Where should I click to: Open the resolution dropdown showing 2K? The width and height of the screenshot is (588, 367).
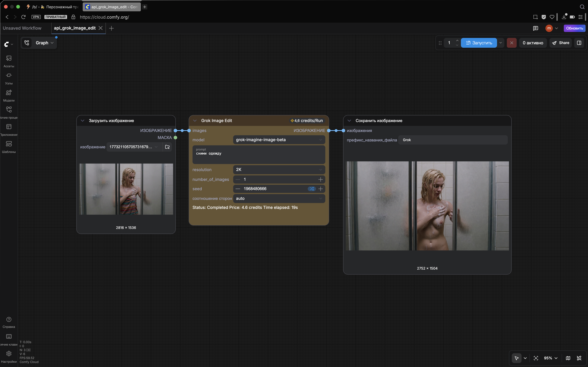coord(279,170)
